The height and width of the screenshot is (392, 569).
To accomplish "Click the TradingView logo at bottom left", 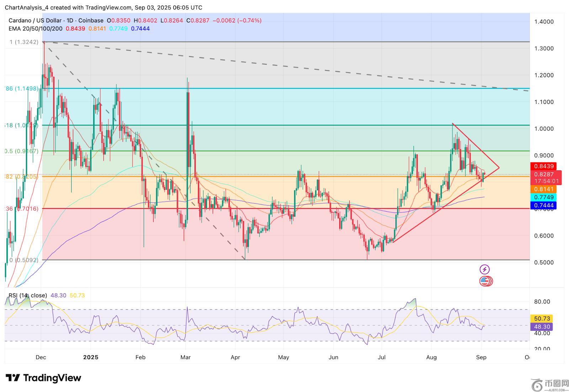I will point(43,378).
